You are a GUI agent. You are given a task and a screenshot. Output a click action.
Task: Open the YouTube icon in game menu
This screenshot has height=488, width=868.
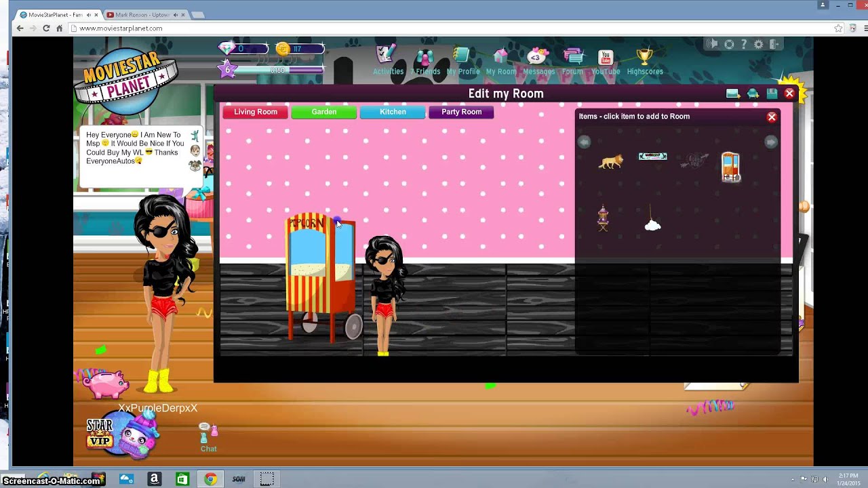click(606, 57)
